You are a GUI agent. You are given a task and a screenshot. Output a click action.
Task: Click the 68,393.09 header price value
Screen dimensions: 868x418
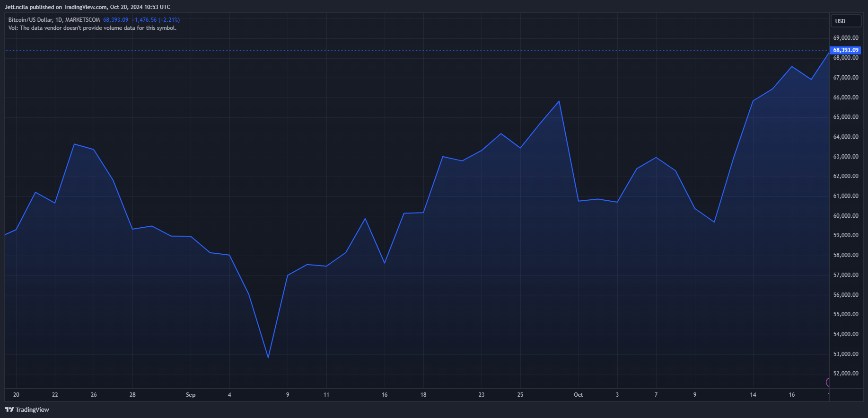click(115, 20)
